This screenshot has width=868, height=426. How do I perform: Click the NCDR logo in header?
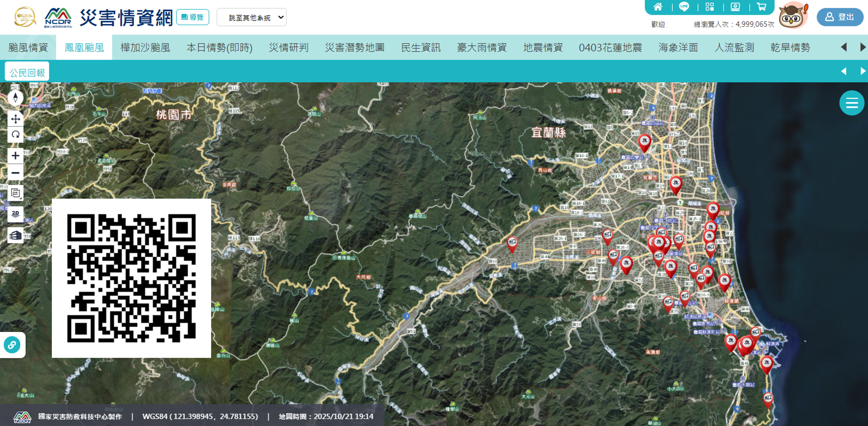(x=58, y=17)
